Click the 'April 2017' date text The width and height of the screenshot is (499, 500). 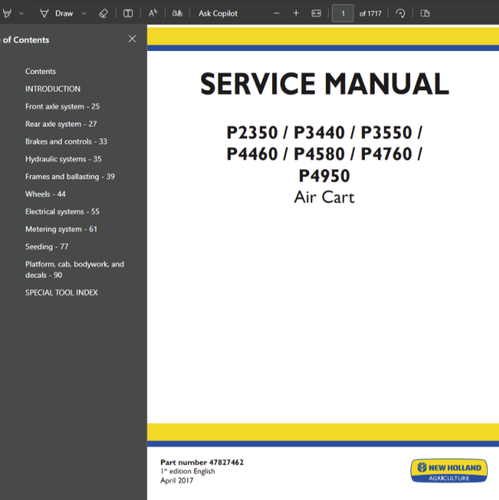pos(177,480)
